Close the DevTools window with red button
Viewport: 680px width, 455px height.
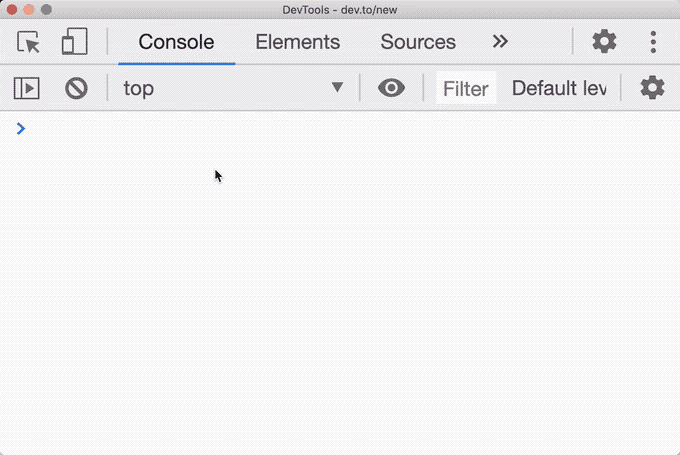click(12, 10)
